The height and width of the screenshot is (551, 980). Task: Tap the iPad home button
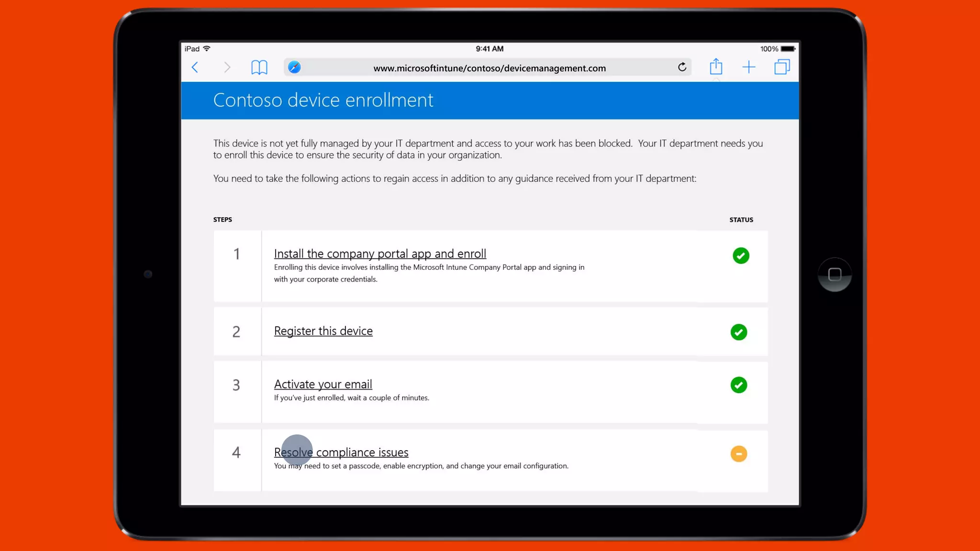(835, 275)
